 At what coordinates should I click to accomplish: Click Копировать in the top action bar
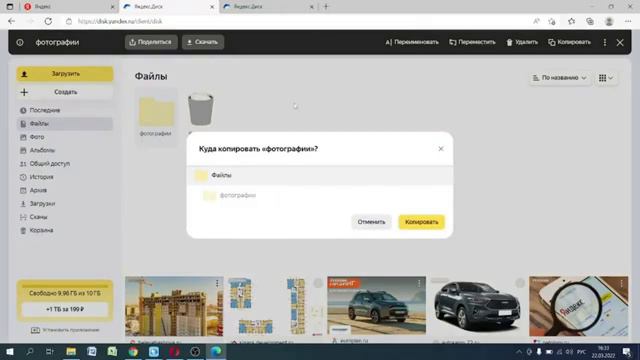(x=569, y=42)
